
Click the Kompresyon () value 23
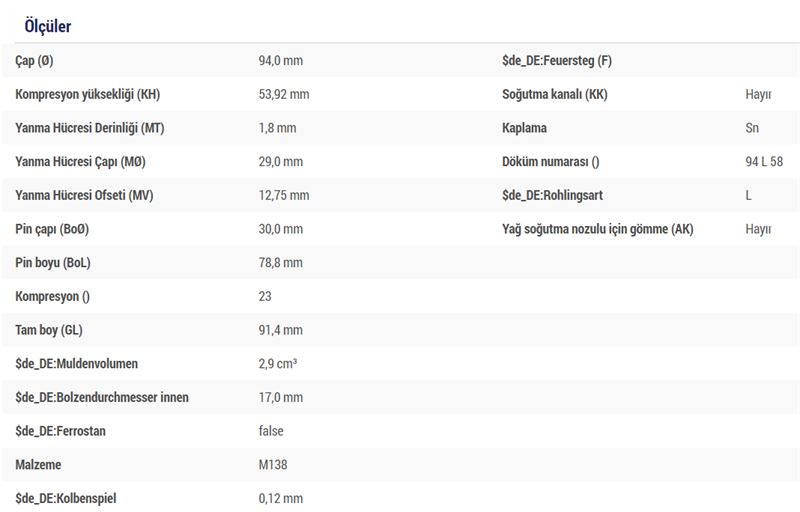265,297
